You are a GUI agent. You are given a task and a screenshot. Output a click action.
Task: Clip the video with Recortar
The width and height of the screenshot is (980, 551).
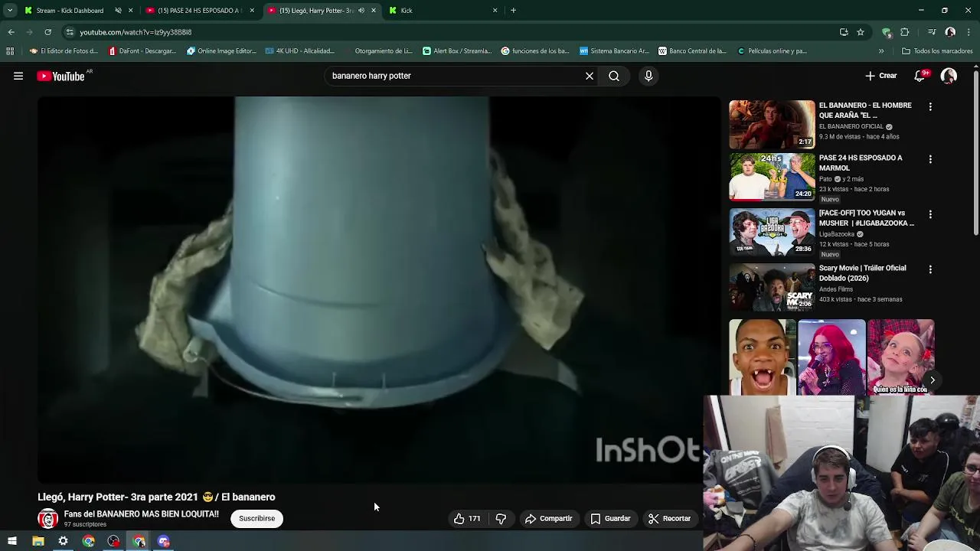(669, 518)
